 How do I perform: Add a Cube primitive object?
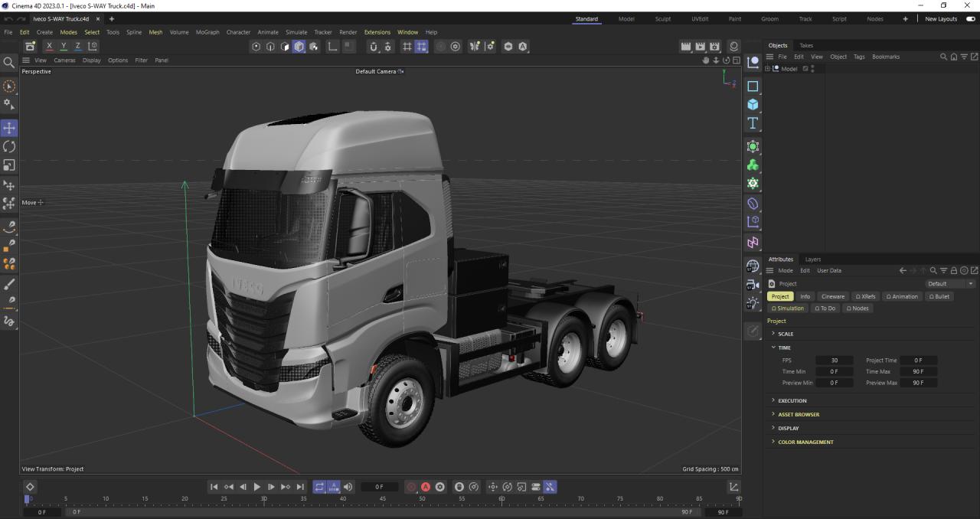pos(753,105)
